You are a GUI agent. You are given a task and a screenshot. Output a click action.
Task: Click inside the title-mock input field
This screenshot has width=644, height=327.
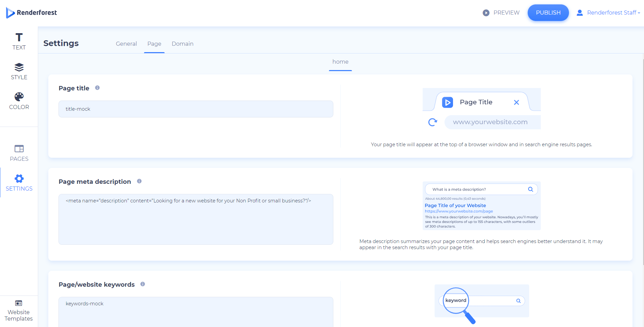point(195,109)
